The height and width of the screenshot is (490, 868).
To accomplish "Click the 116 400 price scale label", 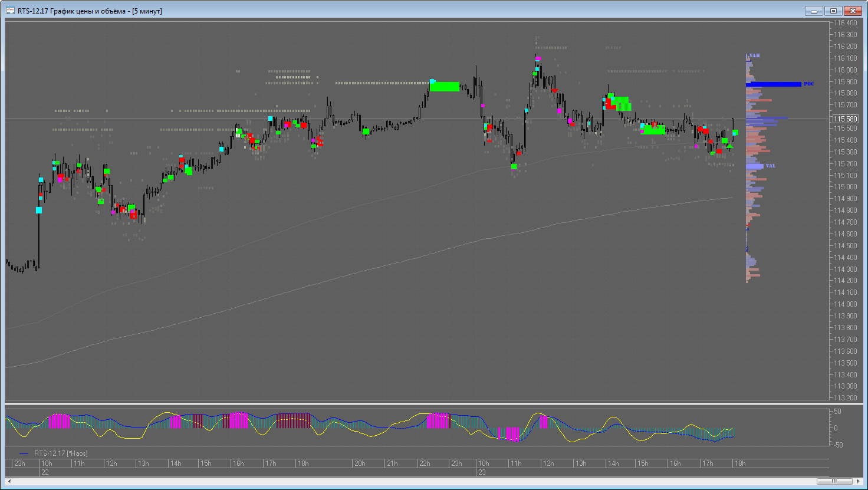I will (x=846, y=22).
